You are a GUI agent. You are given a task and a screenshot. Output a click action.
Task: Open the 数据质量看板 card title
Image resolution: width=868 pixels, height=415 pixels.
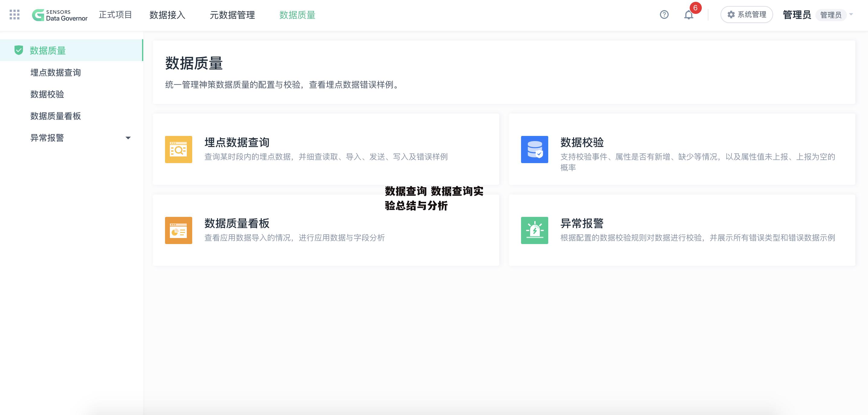pyautogui.click(x=237, y=223)
